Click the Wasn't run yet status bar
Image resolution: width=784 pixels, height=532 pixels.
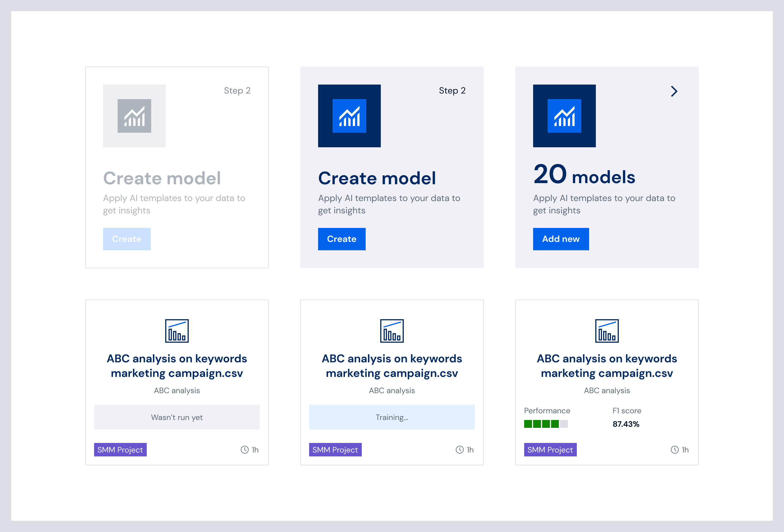tap(177, 417)
